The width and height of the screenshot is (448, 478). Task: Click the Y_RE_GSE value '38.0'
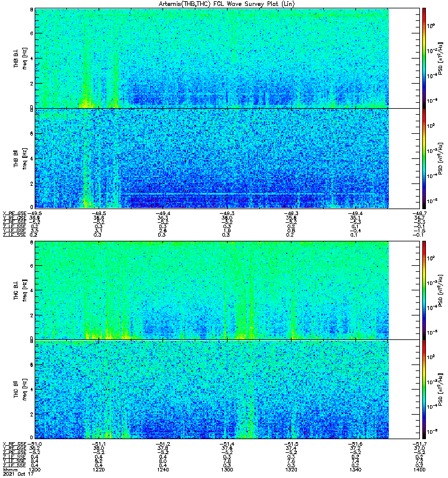point(99,448)
